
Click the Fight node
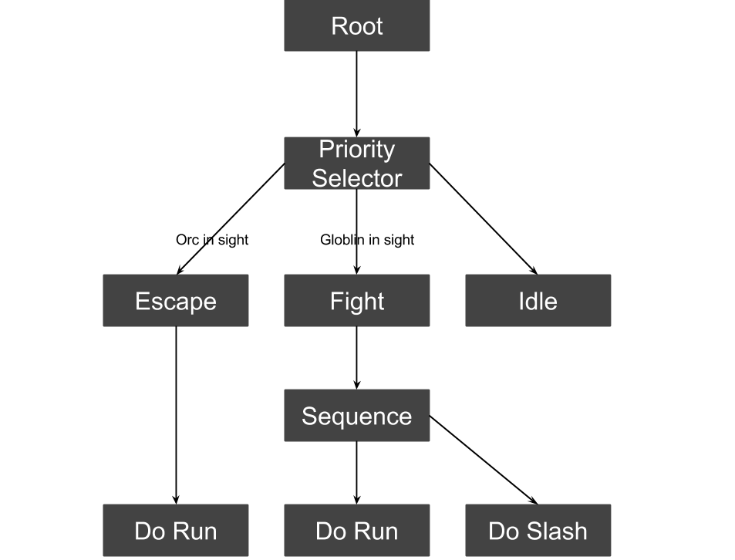[x=356, y=300]
